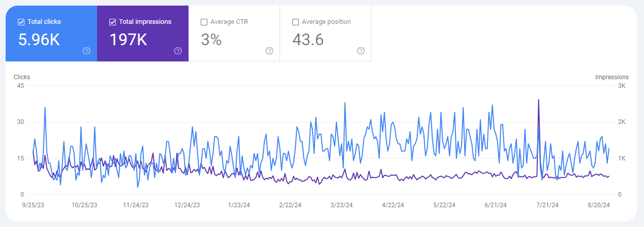Screen dimensions: 644x227
Task: Click help icon on Average CTR card
Action: click(269, 51)
